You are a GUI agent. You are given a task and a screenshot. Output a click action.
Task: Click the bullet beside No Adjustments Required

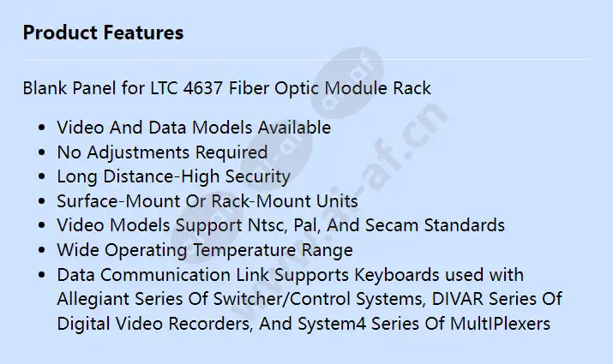click(42, 152)
